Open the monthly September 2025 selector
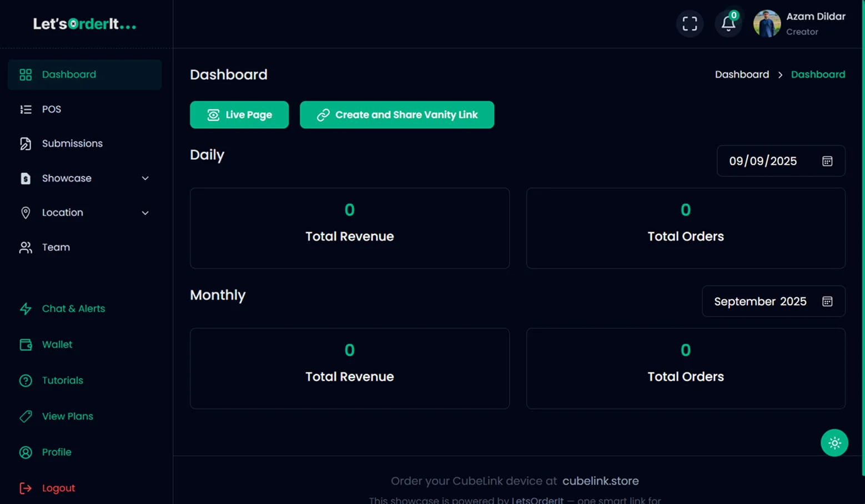The height and width of the screenshot is (504, 865). click(x=772, y=301)
